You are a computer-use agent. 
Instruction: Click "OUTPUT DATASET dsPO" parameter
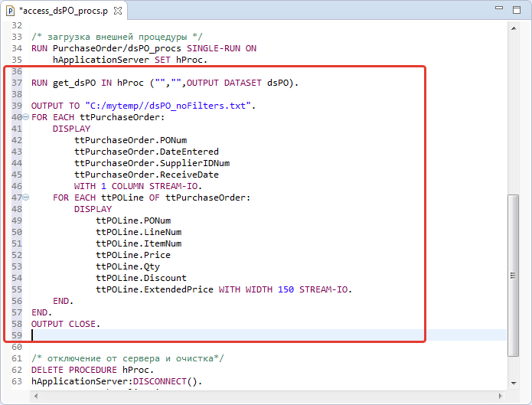pyautogui.click(x=237, y=83)
